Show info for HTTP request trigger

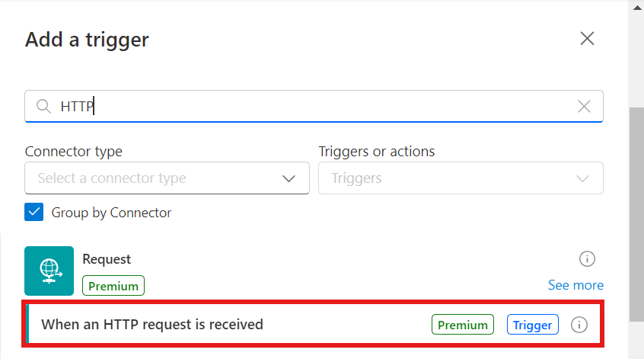(x=579, y=325)
